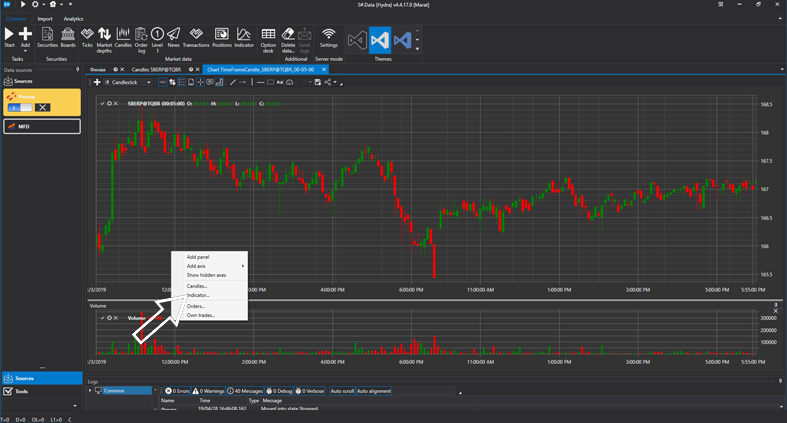787x423 pixels.
Task: Click the draw line tool in chart toolbar
Action: [x=232, y=82]
